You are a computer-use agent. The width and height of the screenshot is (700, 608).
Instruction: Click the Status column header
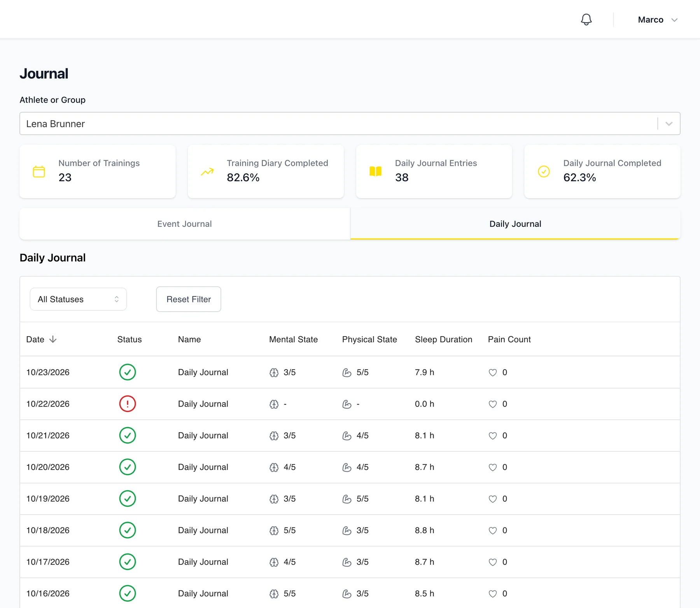129,339
